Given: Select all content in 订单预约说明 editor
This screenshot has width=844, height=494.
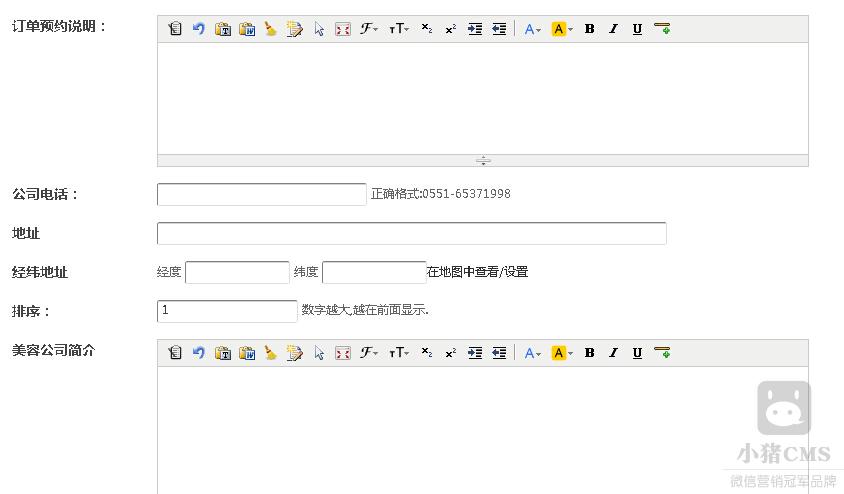Looking at the screenshot, I should pos(319,29).
